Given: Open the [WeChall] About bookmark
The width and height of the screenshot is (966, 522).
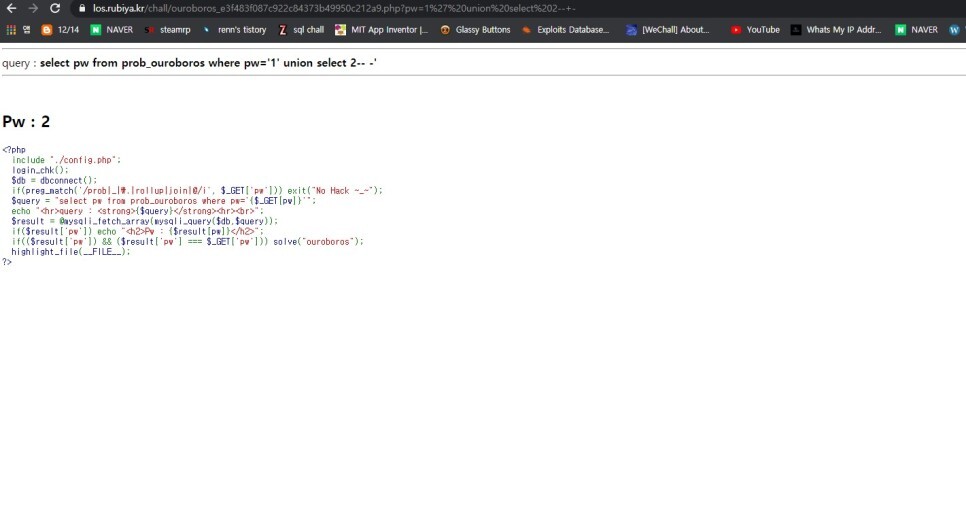Looking at the screenshot, I should click(668, 30).
